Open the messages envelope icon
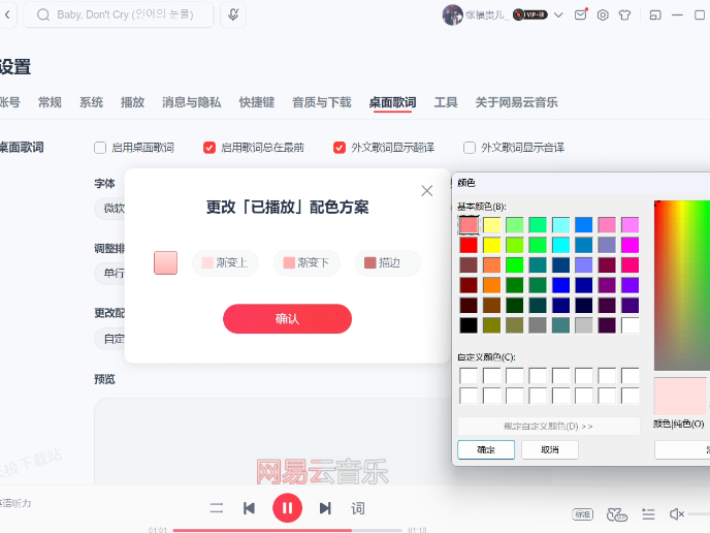Viewport: 710px width, 533px height. click(580, 14)
